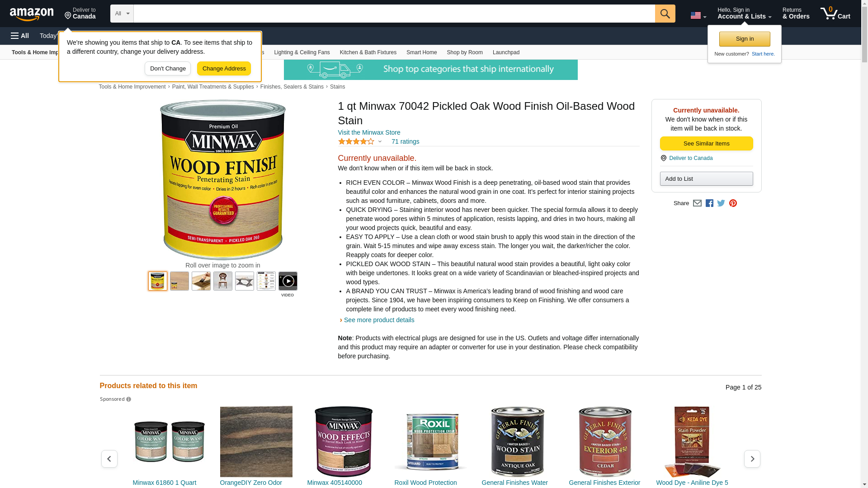868x488 pixels.
Task: Share product on Pinterest icon
Action: [733, 203]
